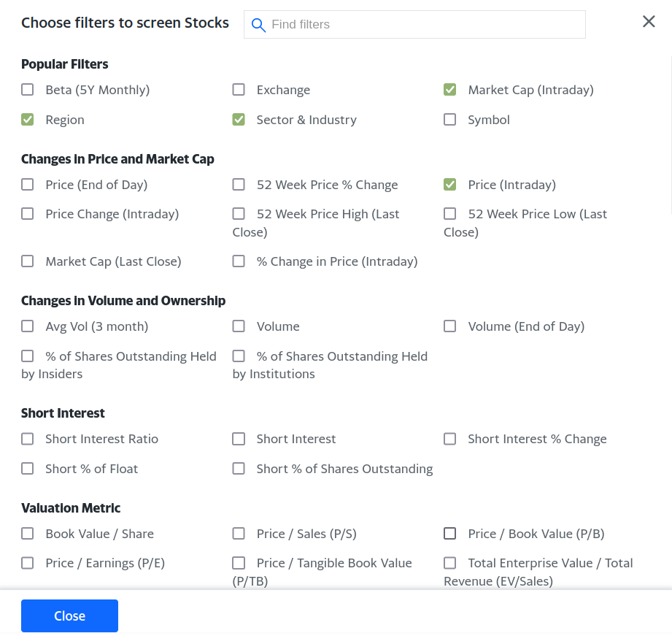
Task: Tick the Symbol checkbox
Action: [450, 120]
